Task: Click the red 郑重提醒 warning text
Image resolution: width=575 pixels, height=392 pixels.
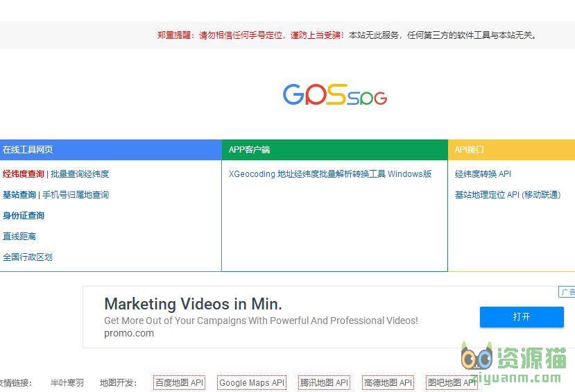Action: click(x=250, y=35)
